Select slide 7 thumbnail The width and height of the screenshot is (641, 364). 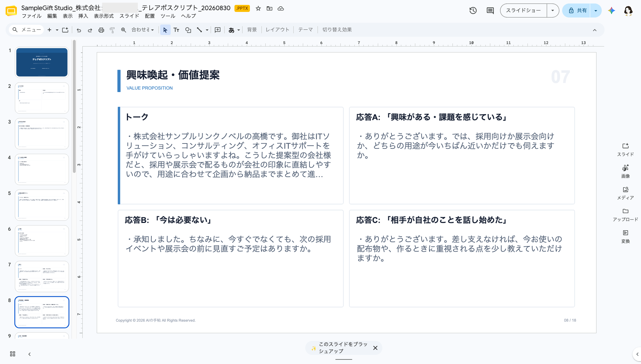click(x=42, y=276)
